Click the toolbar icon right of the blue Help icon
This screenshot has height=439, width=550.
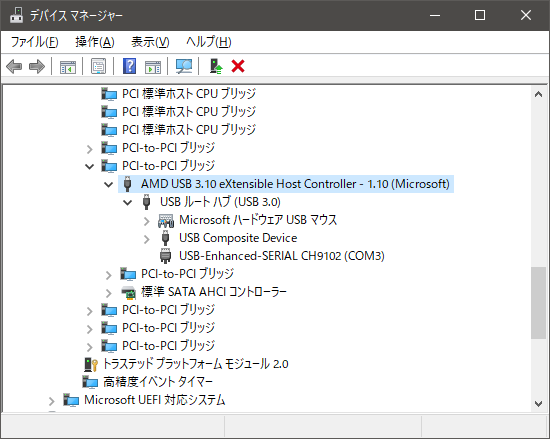[153, 66]
